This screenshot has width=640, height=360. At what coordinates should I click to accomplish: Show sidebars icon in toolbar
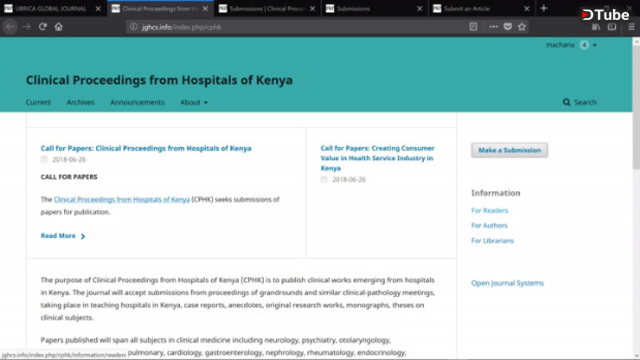tap(612, 27)
